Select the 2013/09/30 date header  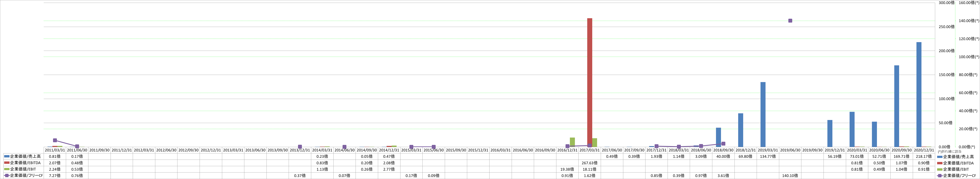point(278,150)
